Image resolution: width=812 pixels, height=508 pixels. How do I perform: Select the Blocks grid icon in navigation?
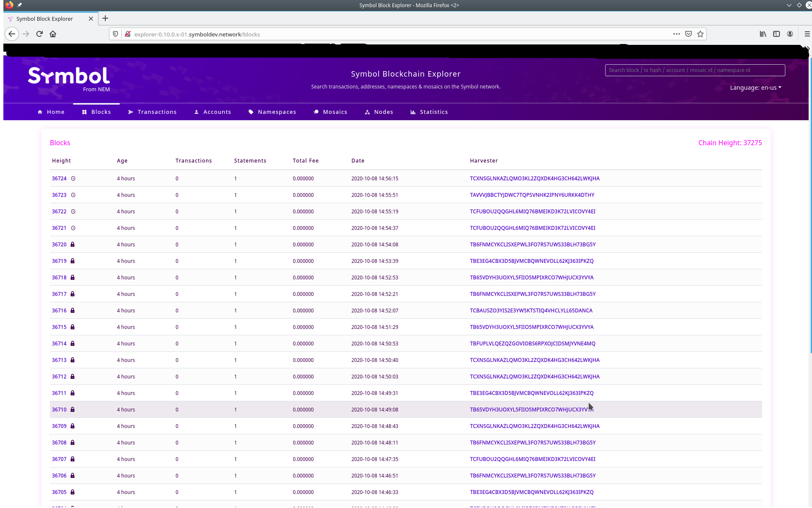point(85,112)
